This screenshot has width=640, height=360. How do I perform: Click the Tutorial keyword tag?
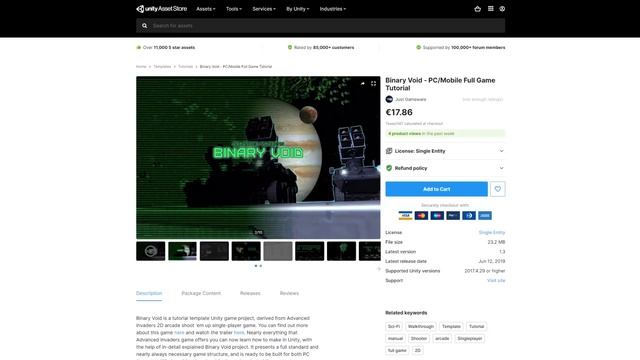click(x=476, y=327)
